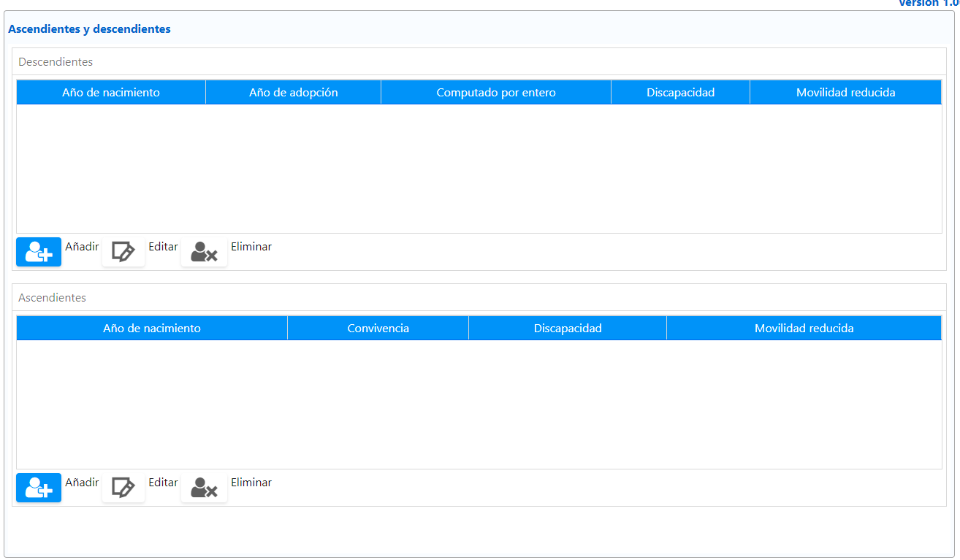This screenshot has height=560, width=960.
Task: Click the Año de adopción column header
Action: tap(294, 93)
